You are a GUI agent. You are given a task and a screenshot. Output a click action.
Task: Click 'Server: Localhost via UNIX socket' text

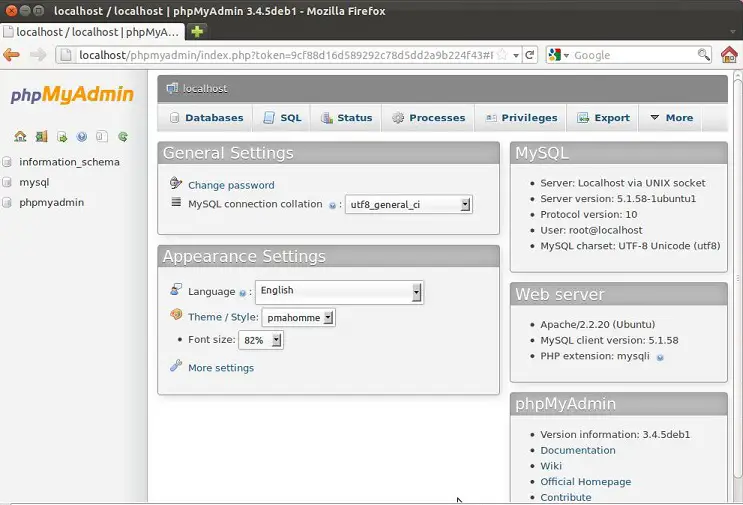tap(623, 183)
